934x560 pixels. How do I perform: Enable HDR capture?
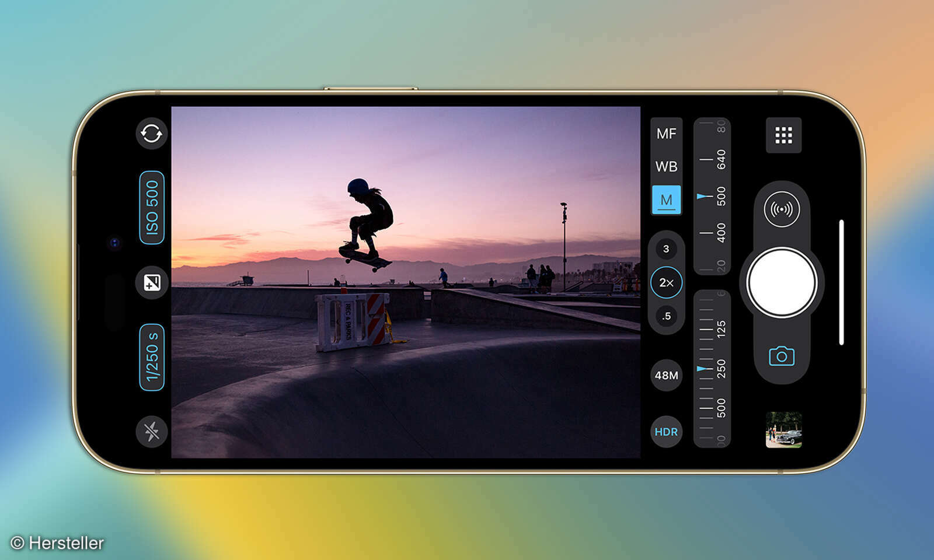pyautogui.click(x=665, y=432)
